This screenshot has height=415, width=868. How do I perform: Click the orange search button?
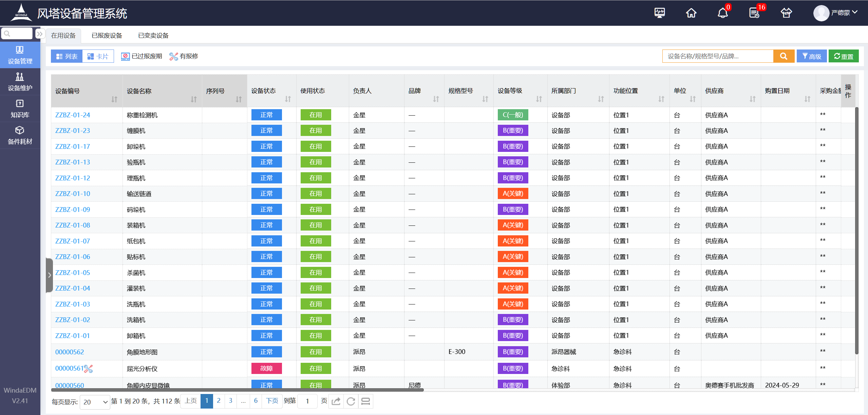tap(784, 56)
